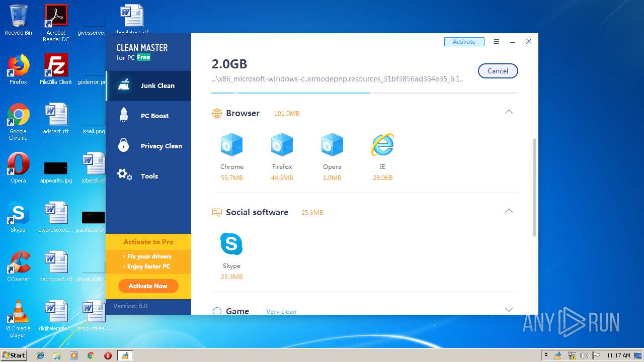The height and width of the screenshot is (362, 644).
Task: Click the Skype icon under Social software
Action: coord(231,244)
